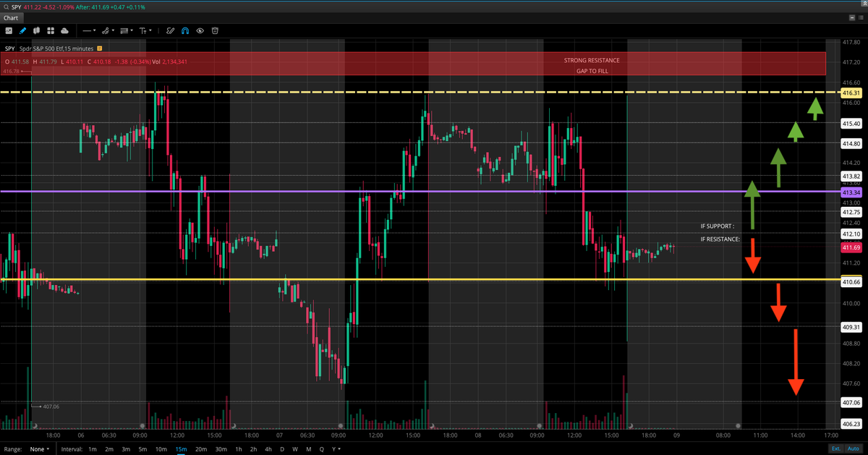Click the yellow note icon beside chart title
Screen dimensions: 868x455
[x=100, y=48]
